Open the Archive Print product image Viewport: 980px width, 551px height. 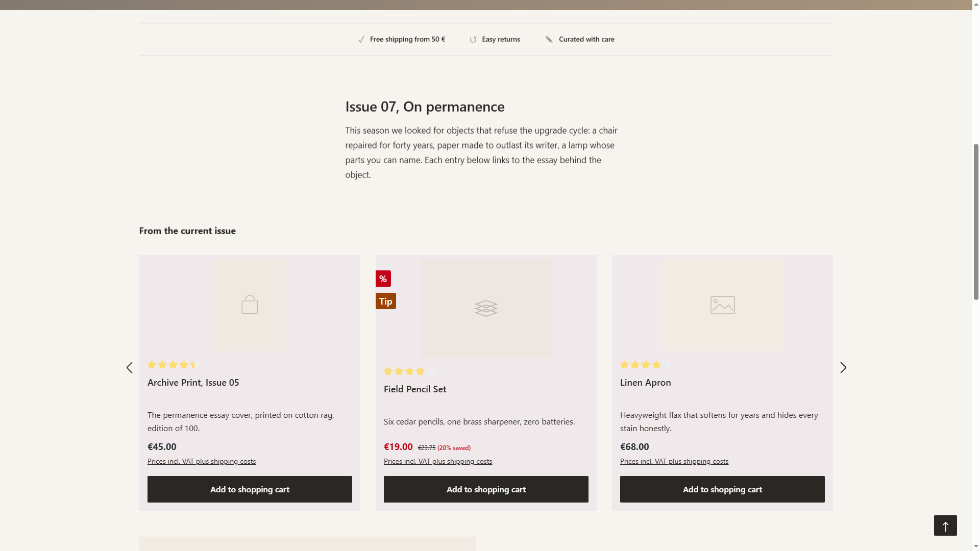pyautogui.click(x=250, y=305)
